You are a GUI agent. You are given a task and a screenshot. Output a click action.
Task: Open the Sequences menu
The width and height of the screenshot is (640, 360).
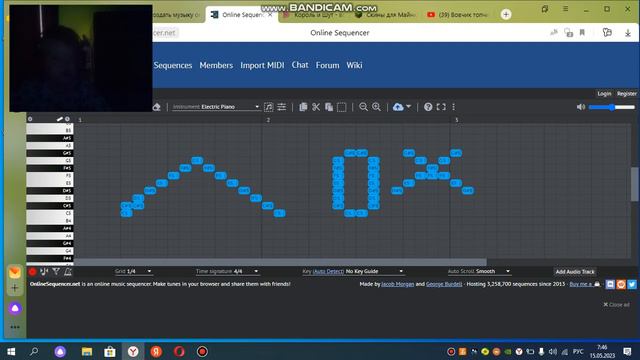click(x=173, y=65)
